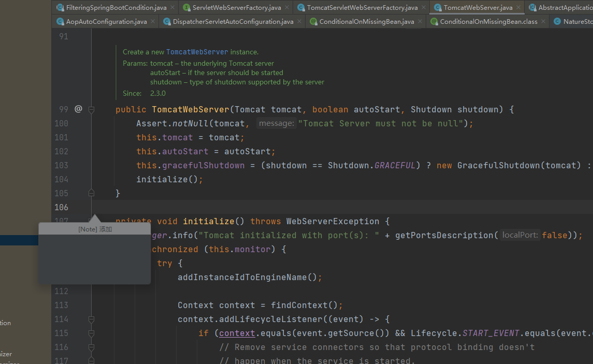Open the ServletWebServerFactory.java editor tab
593x364 pixels.
(236, 8)
